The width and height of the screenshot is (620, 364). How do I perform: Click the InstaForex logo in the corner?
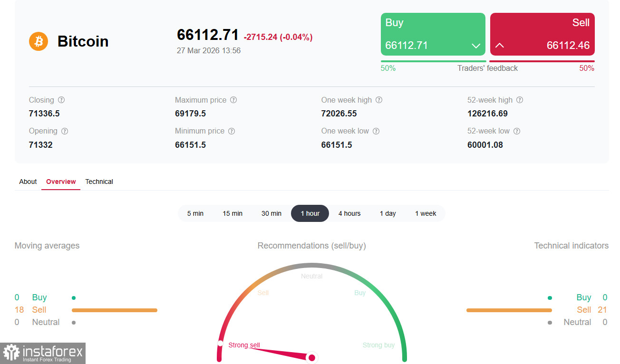pyautogui.click(x=43, y=353)
